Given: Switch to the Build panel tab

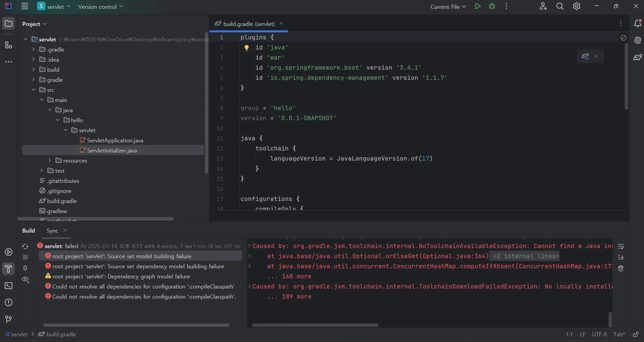Looking at the screenshot, I should 29,231.
